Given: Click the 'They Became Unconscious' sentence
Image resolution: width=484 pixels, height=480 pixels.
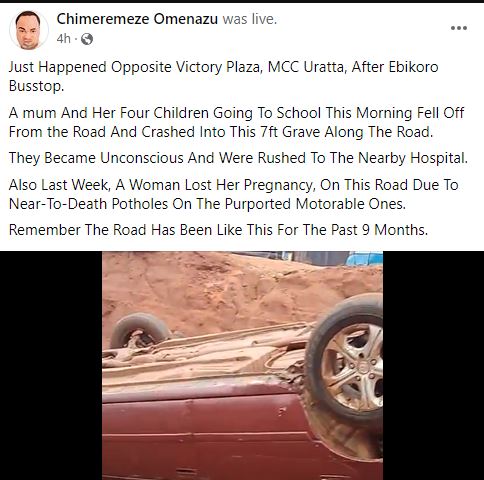Looking at the screenshot, I should coord(238,158).
